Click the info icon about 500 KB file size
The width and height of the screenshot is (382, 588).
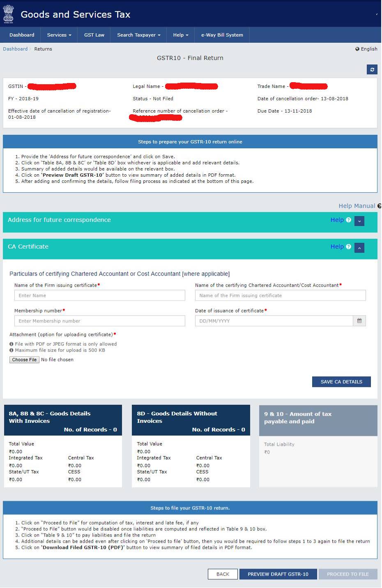11,350
